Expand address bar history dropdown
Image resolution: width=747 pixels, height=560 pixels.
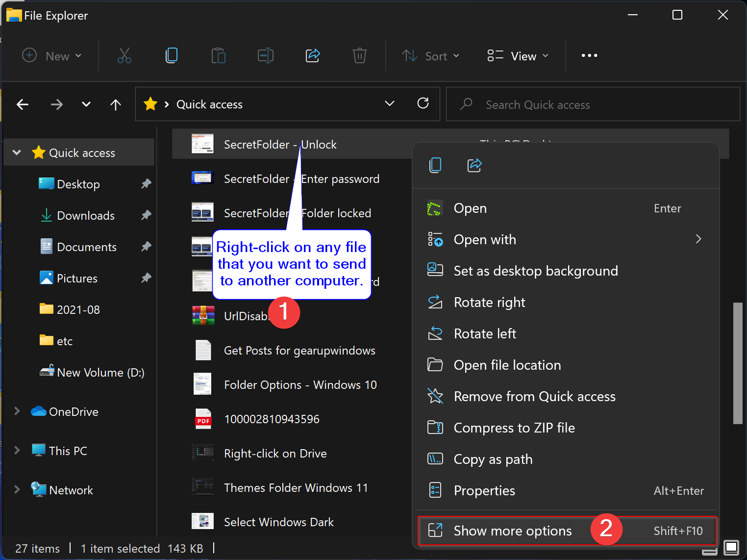point(390,103)
